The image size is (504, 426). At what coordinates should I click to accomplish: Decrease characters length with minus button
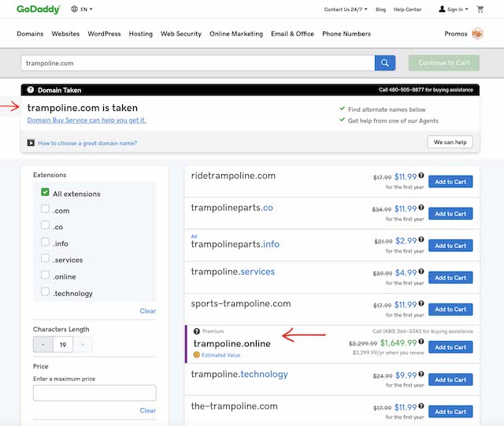pyautogui.click(x=43, y=345)
